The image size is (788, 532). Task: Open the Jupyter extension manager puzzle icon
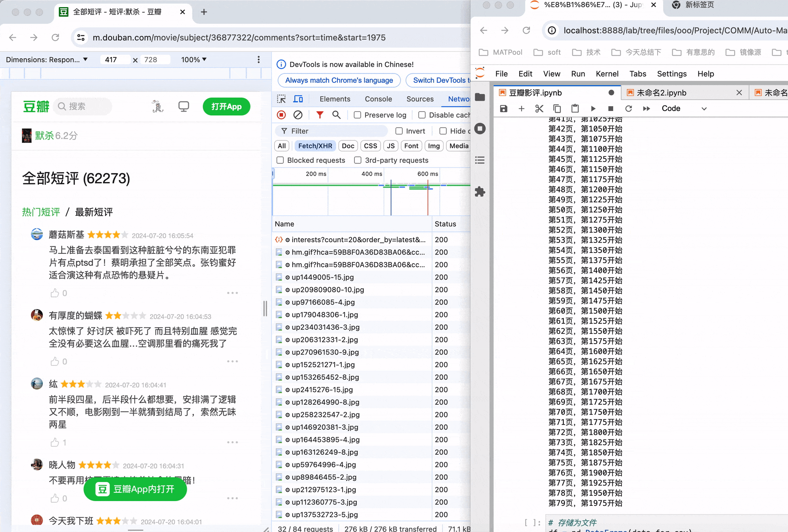480,192
